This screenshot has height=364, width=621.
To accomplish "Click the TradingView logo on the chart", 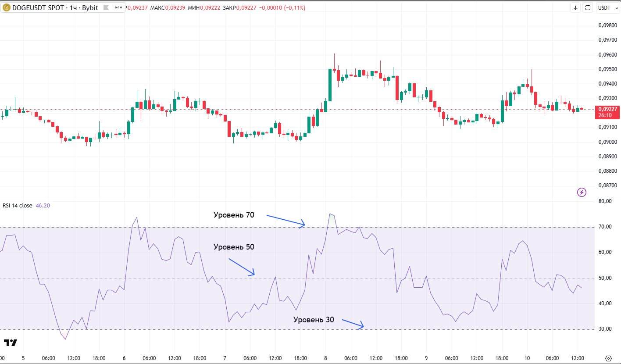I will (11, 343).
